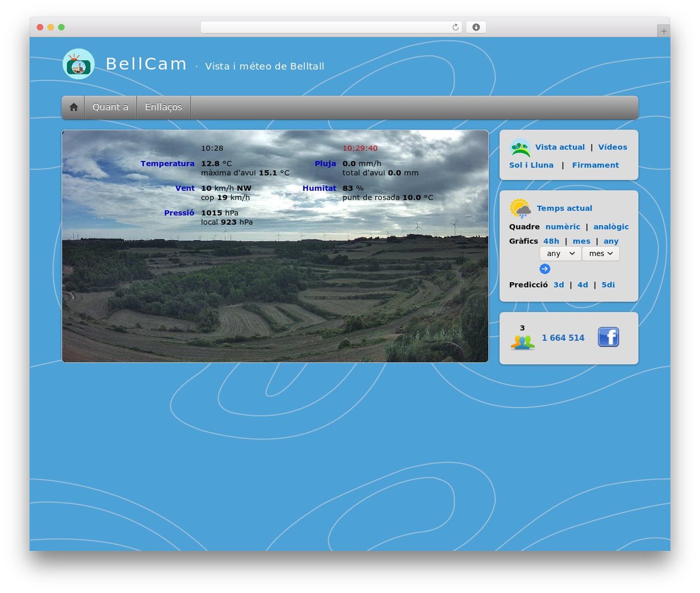Open the 'Quant a' menu item
This screenshot has width=700, height=593.
click(x=110, y=107)
